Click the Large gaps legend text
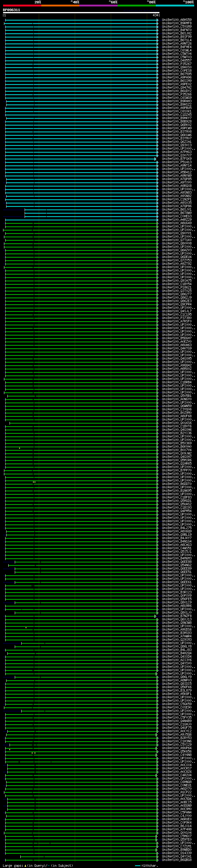Viewport: 197px width, 868px height. pyautogui.click(x=38, y=865)
